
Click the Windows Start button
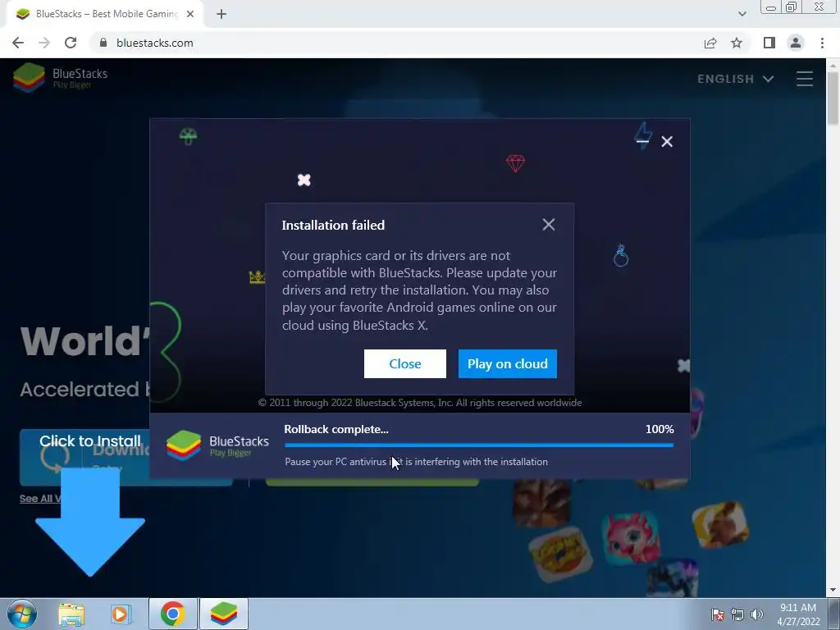tap(22, 614)
